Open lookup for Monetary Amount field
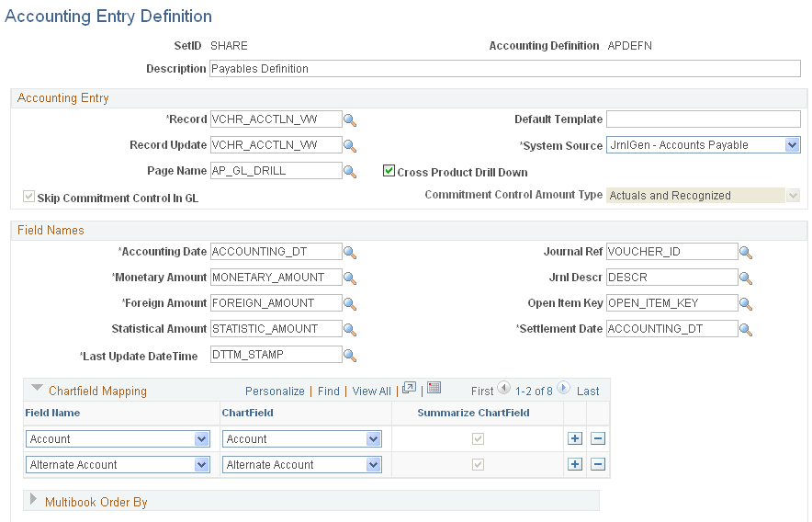812x522 pixels. tap(350, 278)
